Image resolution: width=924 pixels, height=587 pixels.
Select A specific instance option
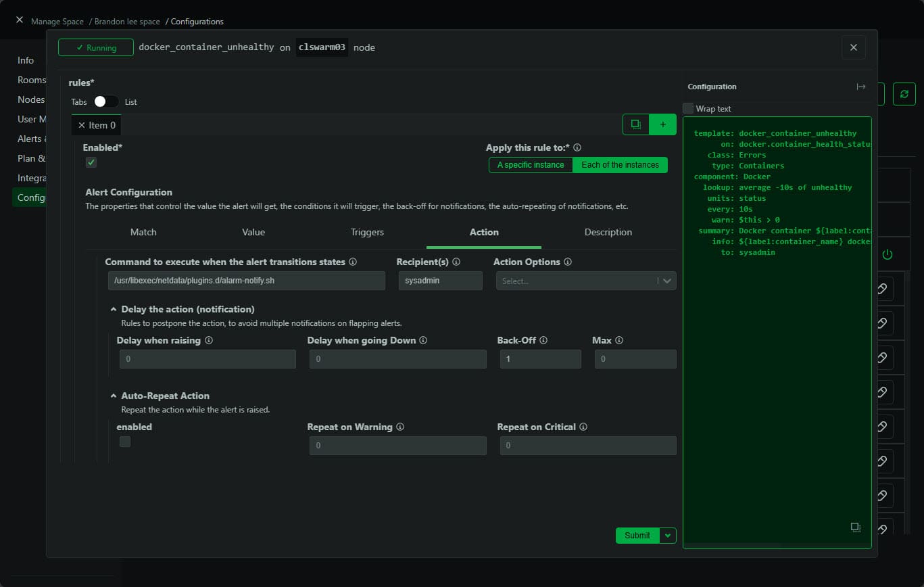click(x=530, y=164)
